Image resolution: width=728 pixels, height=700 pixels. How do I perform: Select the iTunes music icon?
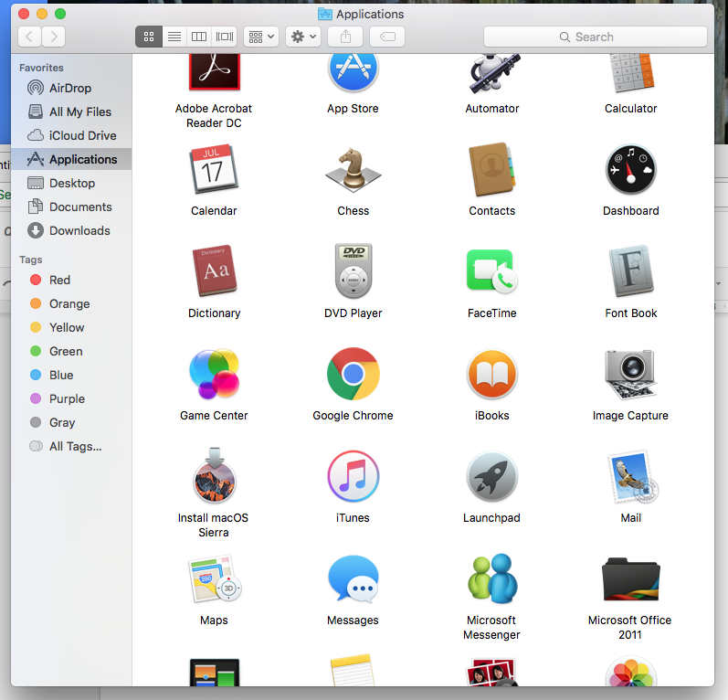click(x=353, y=476)
